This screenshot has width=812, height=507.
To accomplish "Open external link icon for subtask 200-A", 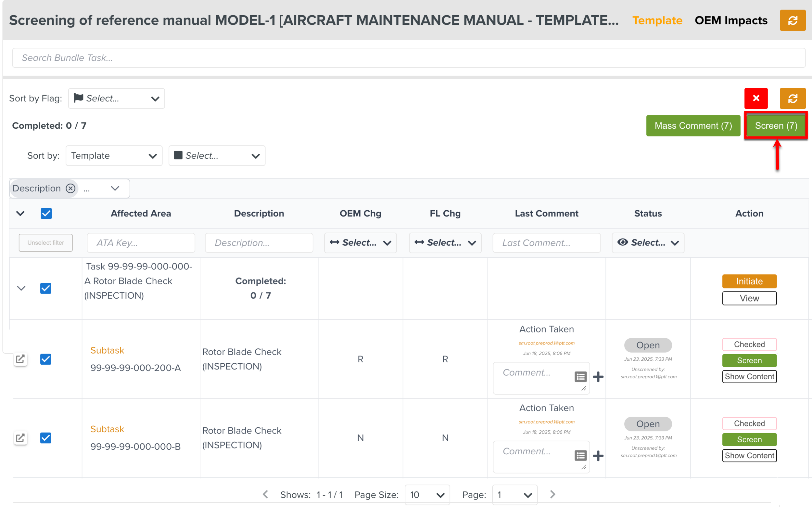I will (x=20, y=359).
